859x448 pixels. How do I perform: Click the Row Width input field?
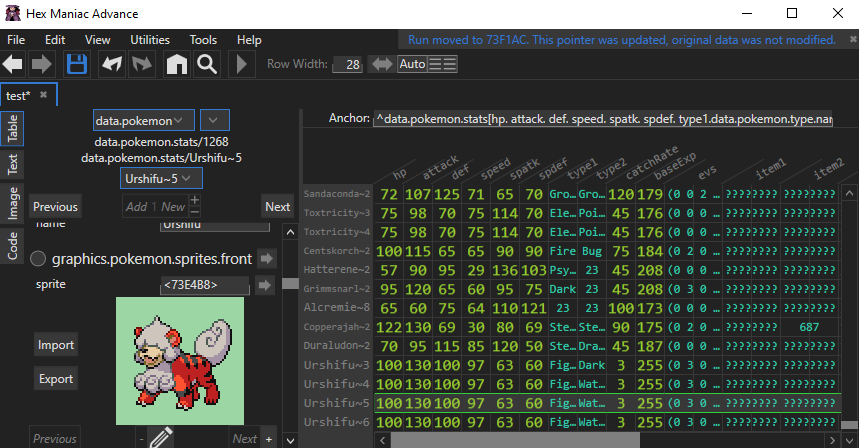pyautogui.click(x=347, y=64)
